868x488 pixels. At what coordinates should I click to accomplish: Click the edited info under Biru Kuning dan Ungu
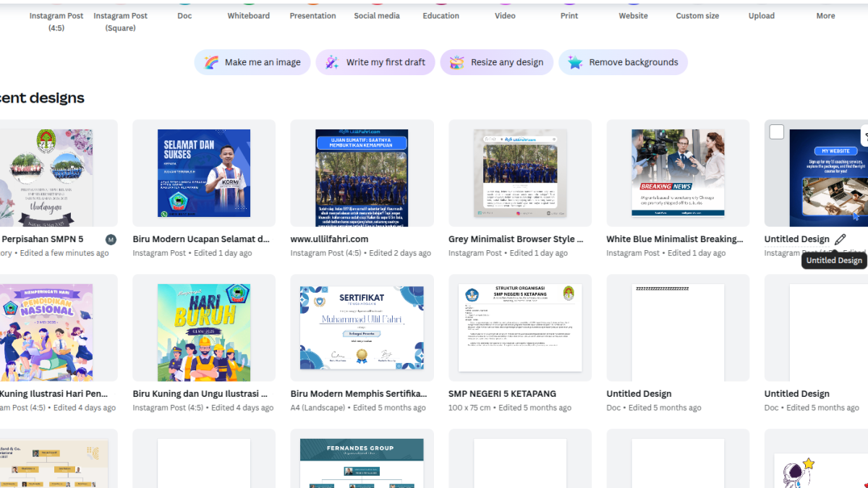pos(203,408)
